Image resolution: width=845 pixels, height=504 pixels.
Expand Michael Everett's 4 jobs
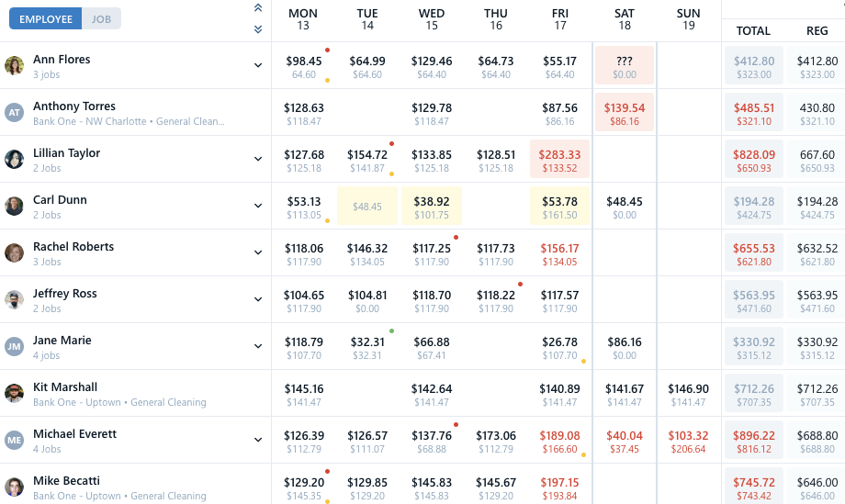click(258, 440)
